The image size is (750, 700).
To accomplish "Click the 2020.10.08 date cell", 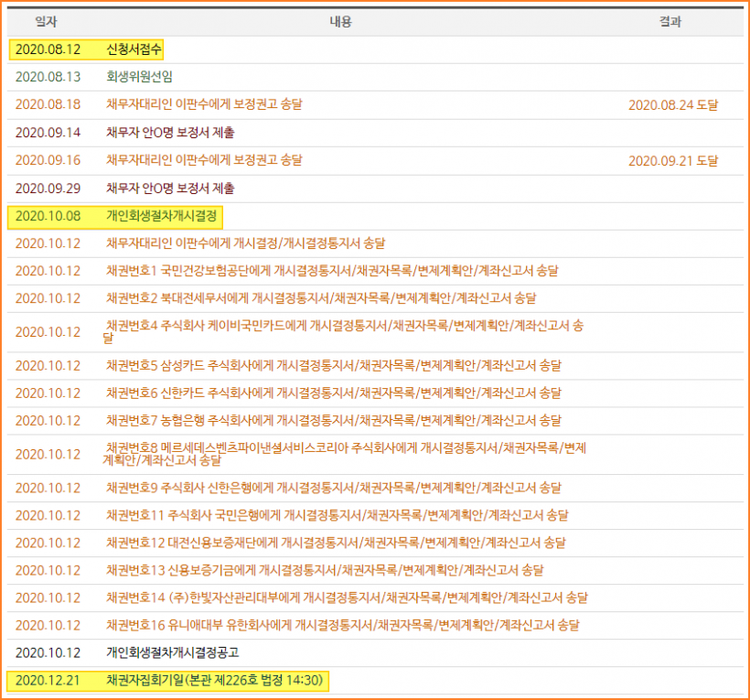I will tap(48, 216).
